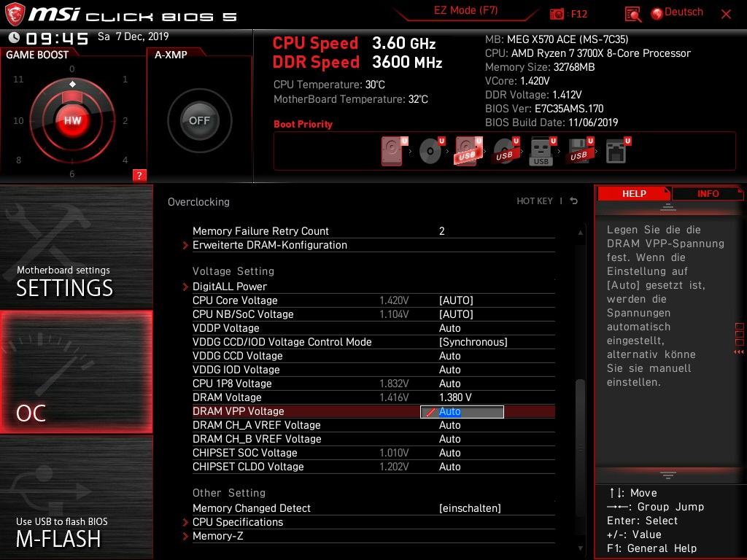
Task: Change Memory Failure Retry Count value 2
Action: pyautogui.click(x=441, y=231)
